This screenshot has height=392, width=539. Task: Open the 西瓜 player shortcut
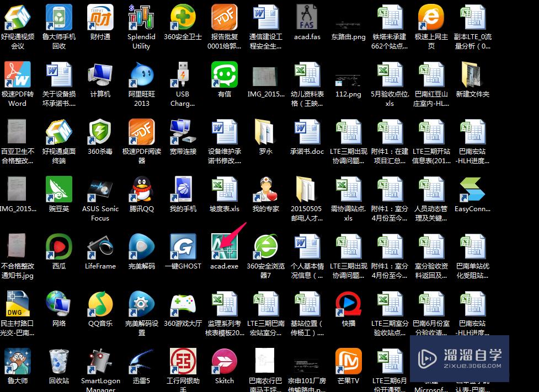[x=59, y=246]
